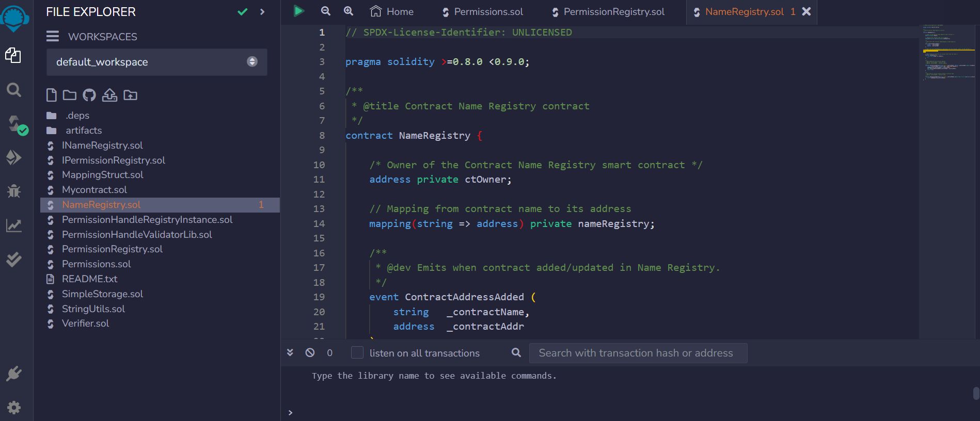Open the Settings gear icon
This screenshot has height=421, width=980.
tap(13, 407)
